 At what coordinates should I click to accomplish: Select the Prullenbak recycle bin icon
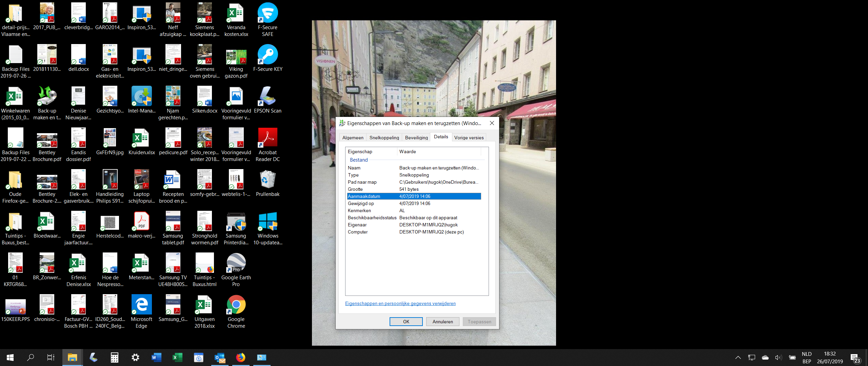click(268, 183)
